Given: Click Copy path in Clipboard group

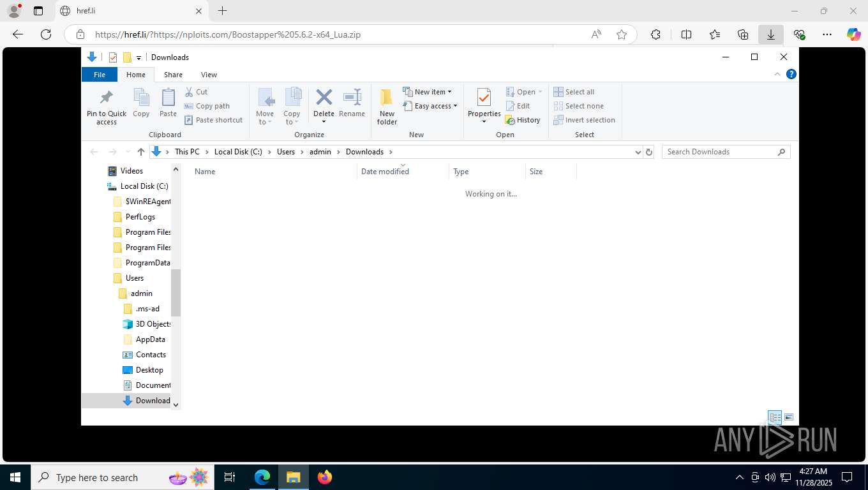Looking at the screenshot, I should (207, 106).
